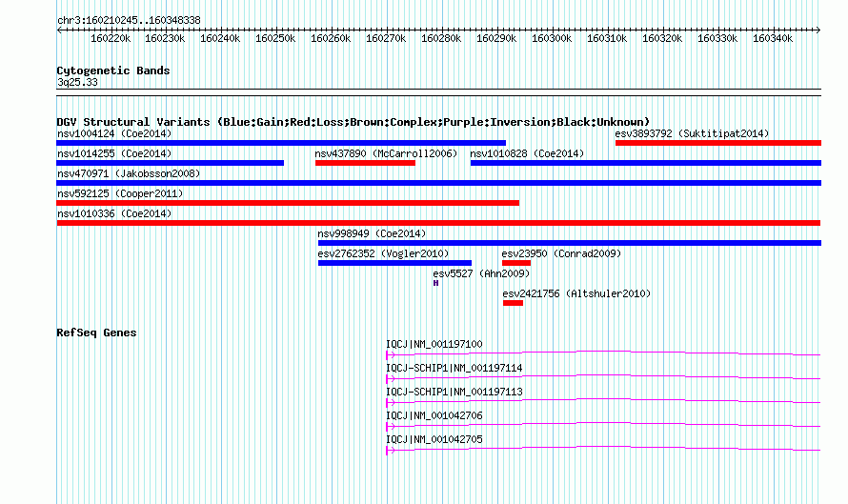Image resolution: width=848 pixels, height=504 pixels.
Task: Click the 160240k ruler position
Action: click(x=220, y=38)
